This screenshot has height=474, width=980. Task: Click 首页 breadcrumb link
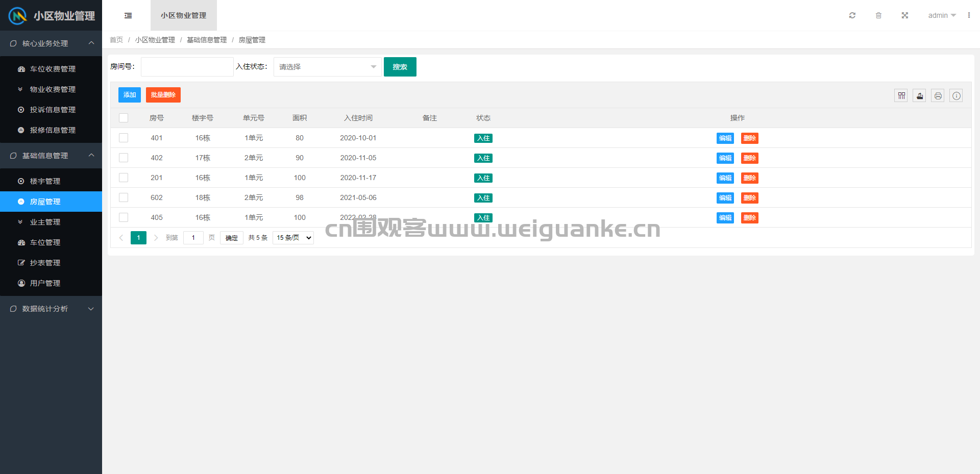click(116, 40)
